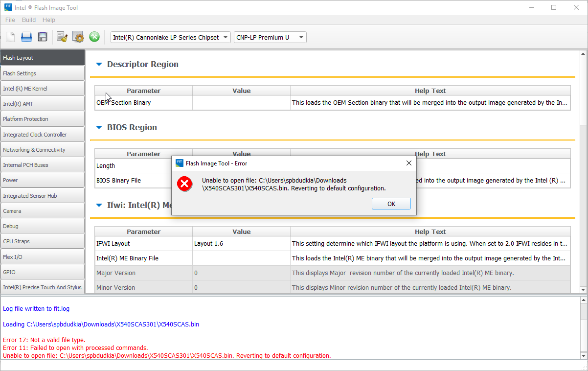Screen dimensions: 588x371
Task: Click the OEM Section Binary value cell
Action: (x=241, y=103)
